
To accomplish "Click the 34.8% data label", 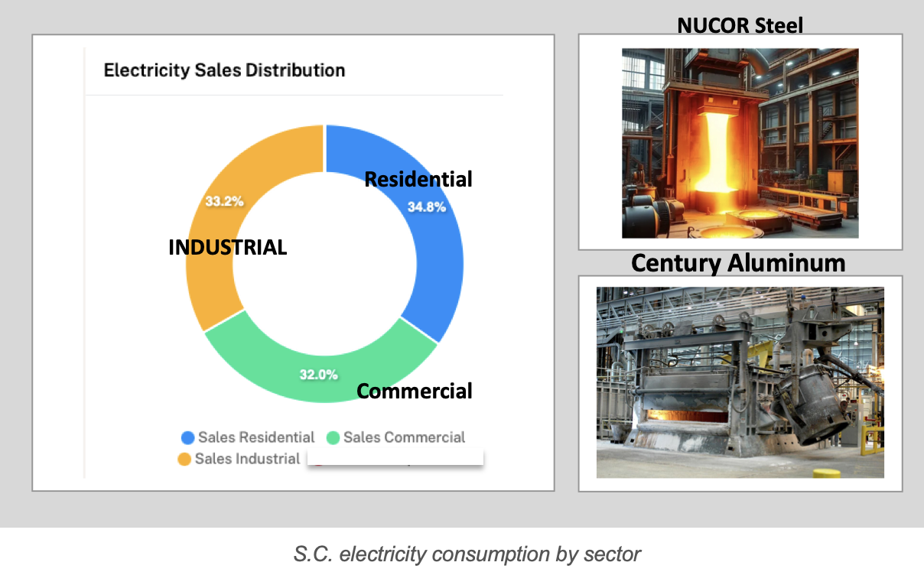I will tap(426, 207).
